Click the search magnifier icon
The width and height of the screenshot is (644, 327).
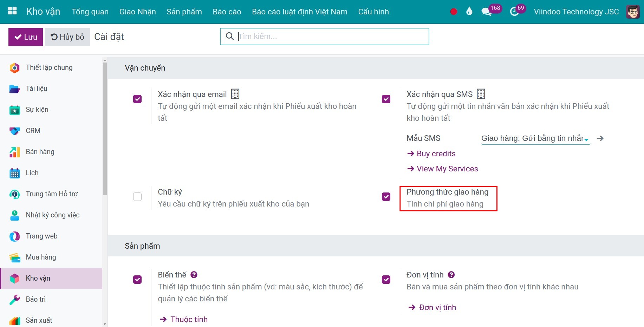point(229,36)
